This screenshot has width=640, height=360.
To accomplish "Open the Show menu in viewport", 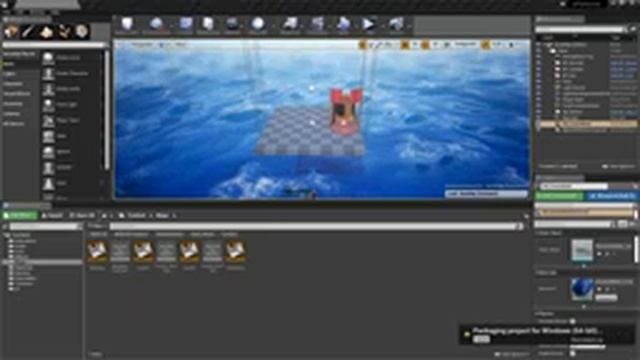I will 181,44.
